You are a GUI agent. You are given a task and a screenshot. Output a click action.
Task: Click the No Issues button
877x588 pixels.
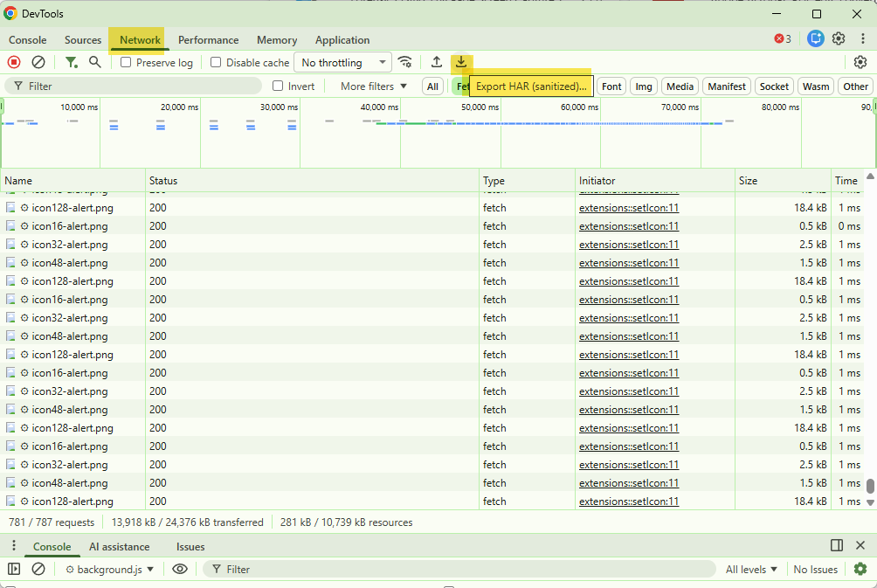816,569
